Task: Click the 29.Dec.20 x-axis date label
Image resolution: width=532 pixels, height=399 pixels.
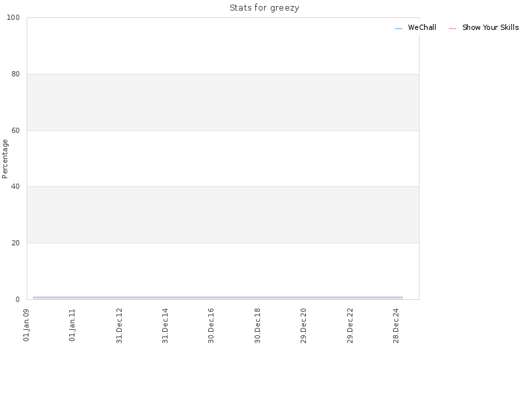Action: [x=304, y=325]
